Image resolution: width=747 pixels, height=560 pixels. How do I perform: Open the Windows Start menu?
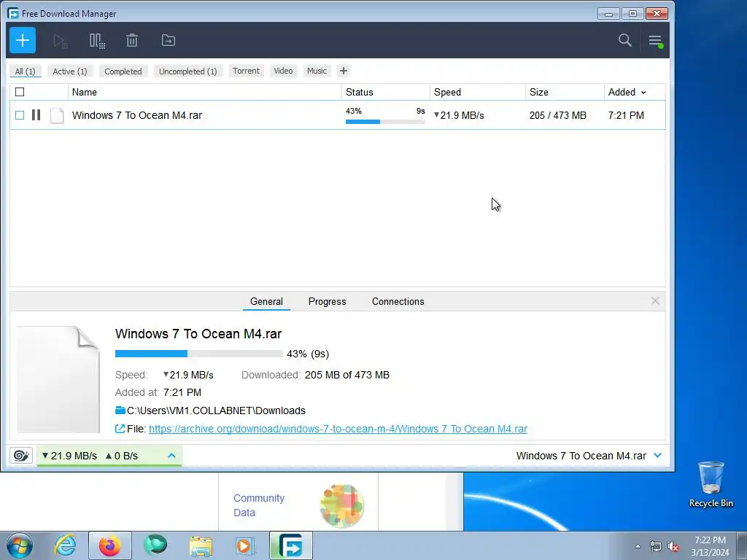(19, 545)
